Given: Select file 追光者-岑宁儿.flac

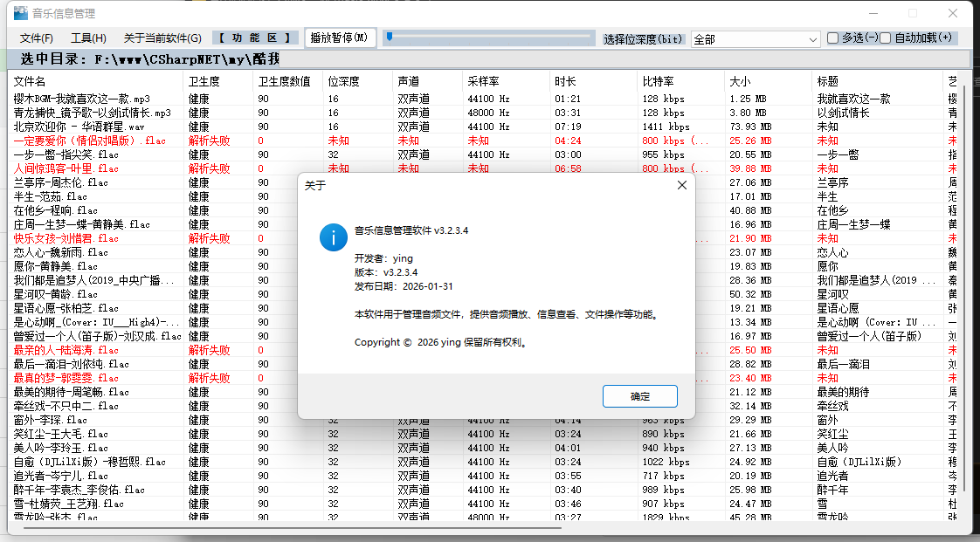Looking at the screenshot, I should (x=61, y=475).
